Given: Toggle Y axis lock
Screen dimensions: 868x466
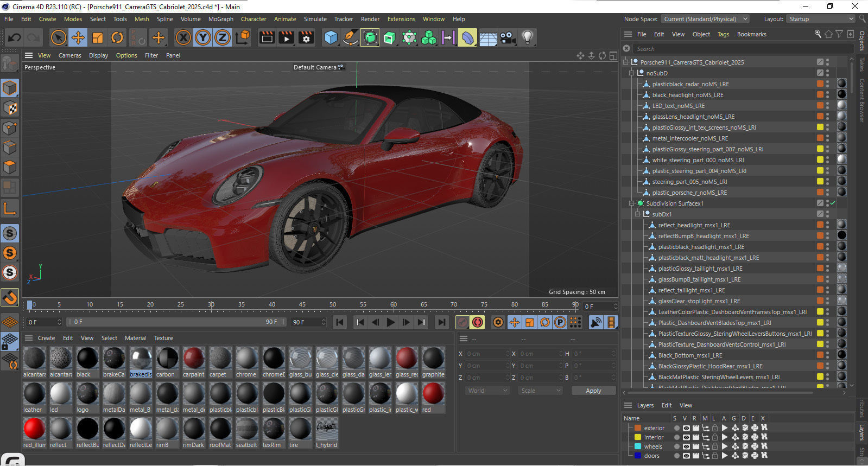Looking at the screenshot, I should click(x=203, y=37).
